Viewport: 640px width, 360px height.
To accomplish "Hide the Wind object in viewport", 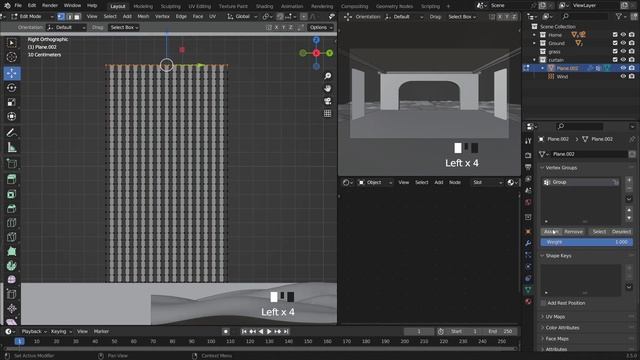I will click(x=623, y=77).
